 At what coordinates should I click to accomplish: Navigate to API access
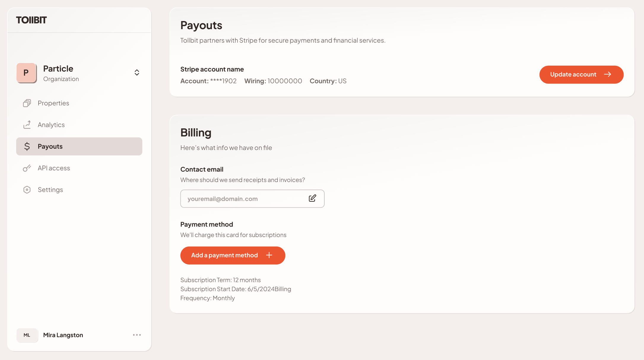point(54,168)
